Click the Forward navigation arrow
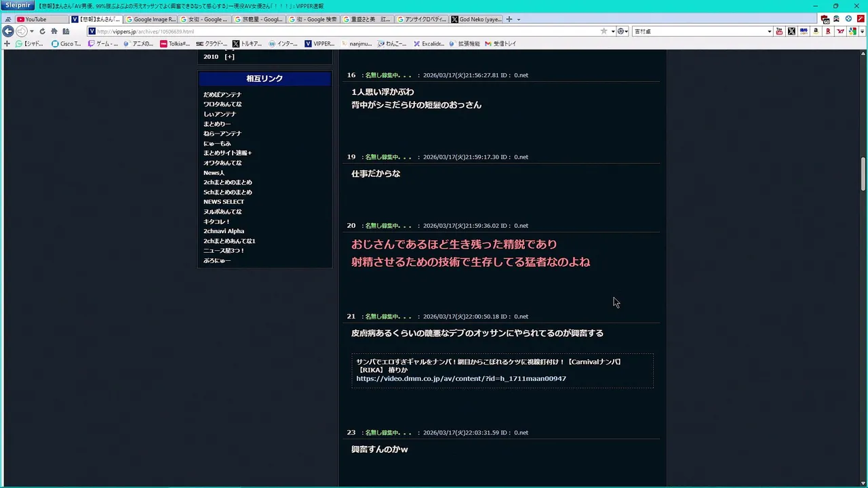Image resolution: width=868 pixels, height=488 pixels. click(21, 31)
